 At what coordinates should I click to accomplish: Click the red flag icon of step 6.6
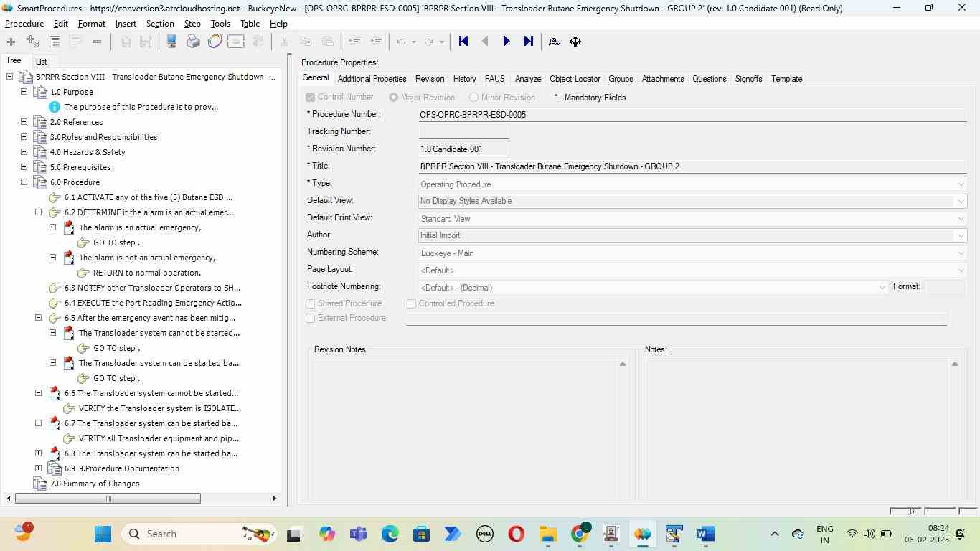tap(55, 392)
